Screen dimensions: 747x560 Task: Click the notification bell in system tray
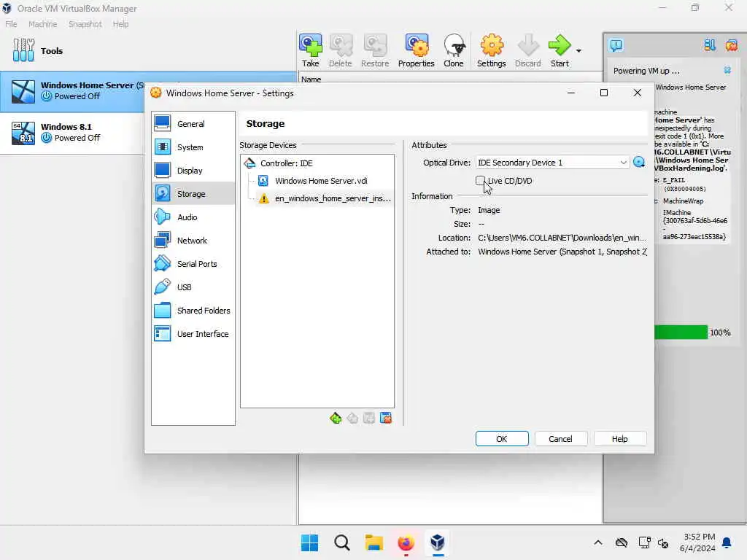[727, 542]
